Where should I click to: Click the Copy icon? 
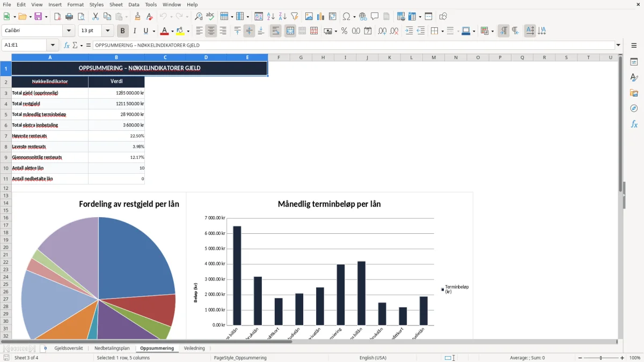(x=107, y=17)
